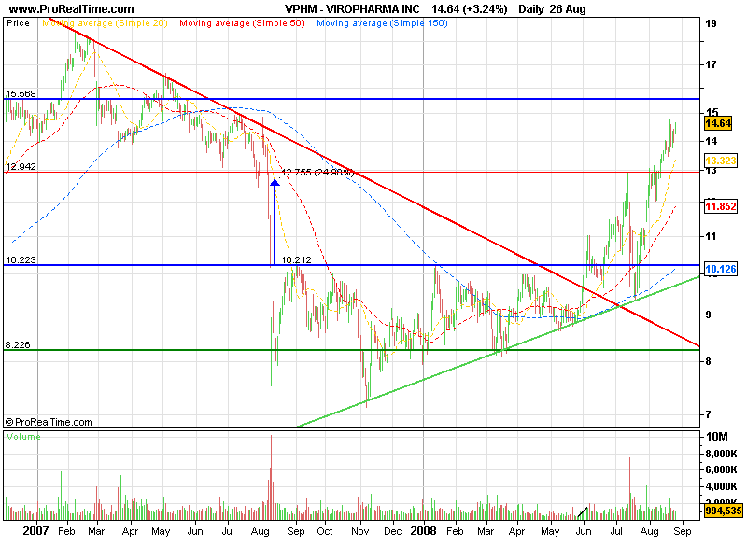Click the 10.223 level label
This screenshot has height=560, width=747.
21,260
